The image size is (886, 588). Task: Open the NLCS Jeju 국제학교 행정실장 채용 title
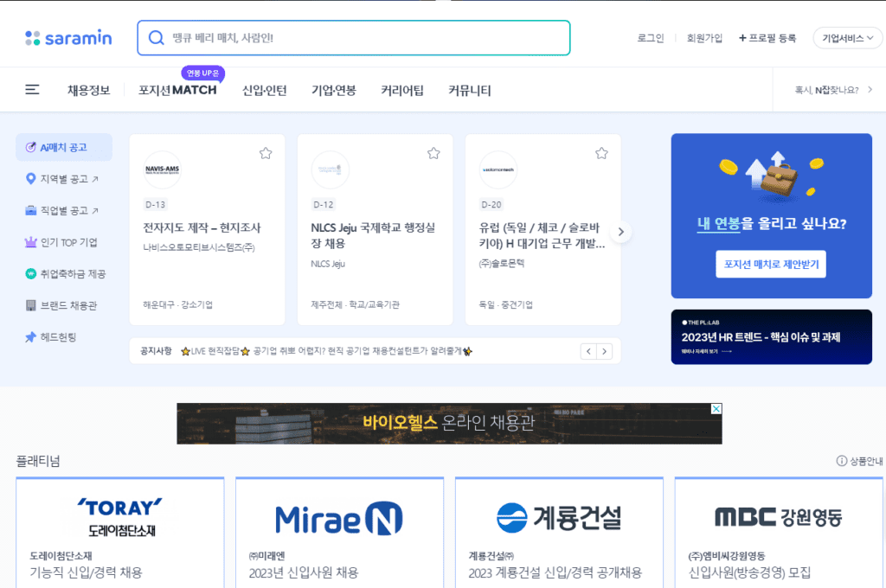click(373, 235)
